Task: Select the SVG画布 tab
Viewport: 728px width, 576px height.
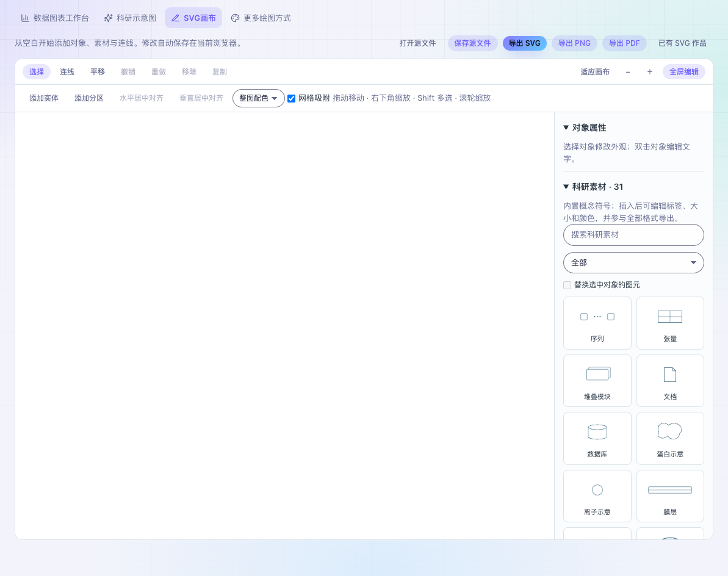Action: point(193,18)
